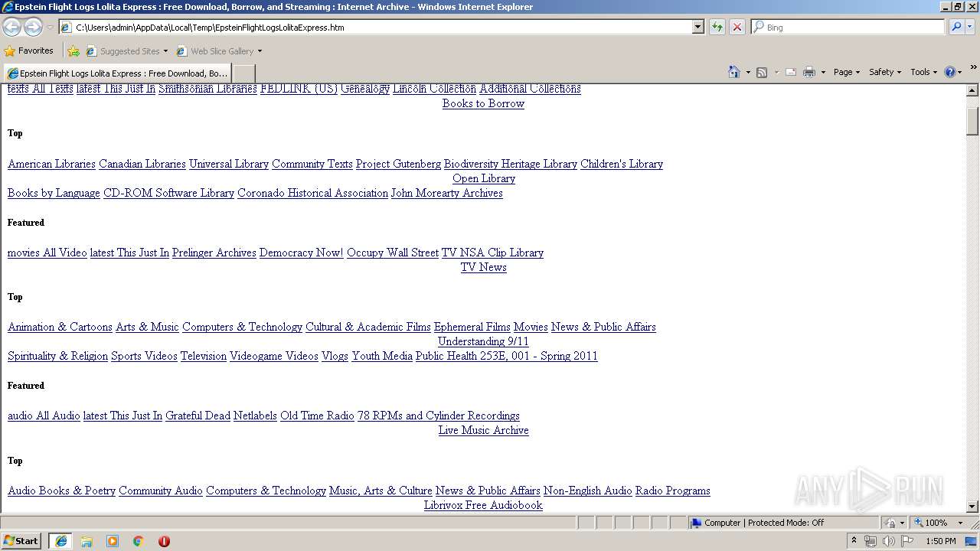
Task: Click the vertical scrollbar down arrow
Action: pyautogui.click(x=972, y=507)
